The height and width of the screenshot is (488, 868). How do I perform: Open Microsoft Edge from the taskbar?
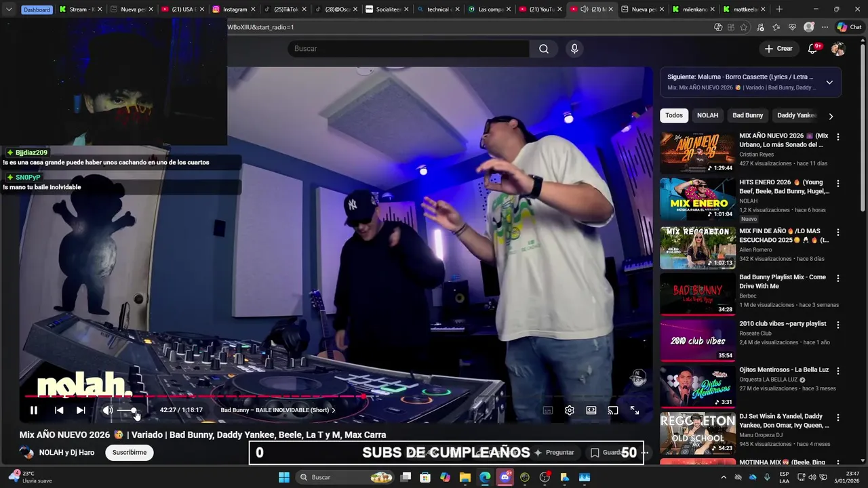pos(485,477)
